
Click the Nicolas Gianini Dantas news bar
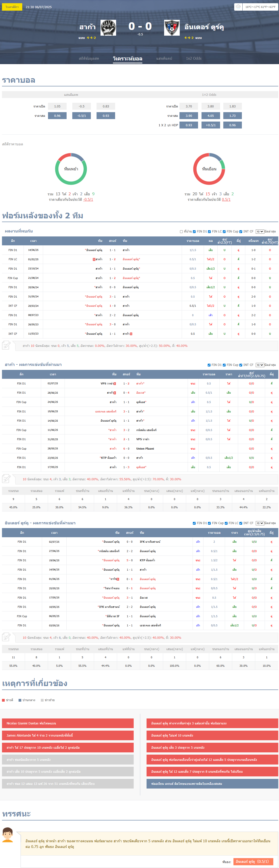point(68,723)
